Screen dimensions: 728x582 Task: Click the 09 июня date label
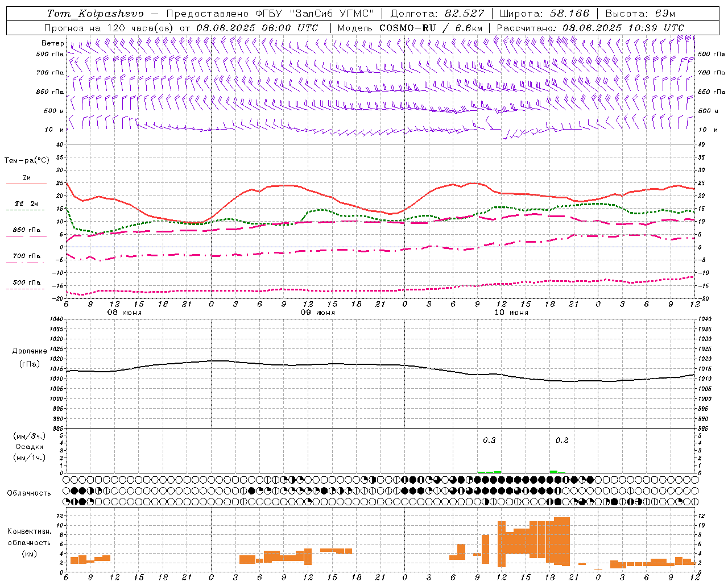(317, 313)
